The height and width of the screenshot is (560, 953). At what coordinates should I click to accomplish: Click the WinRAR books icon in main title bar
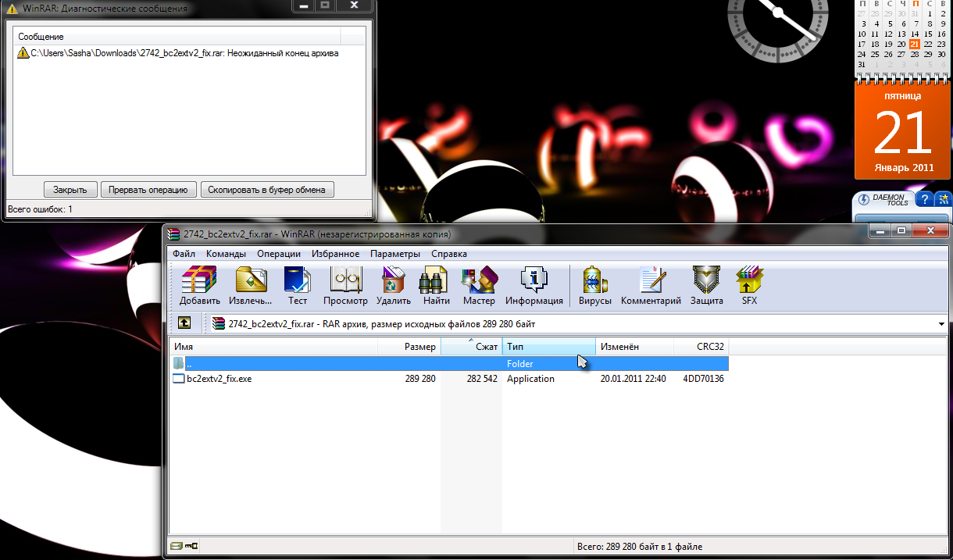pyautogui.click(x=173, y=234)
